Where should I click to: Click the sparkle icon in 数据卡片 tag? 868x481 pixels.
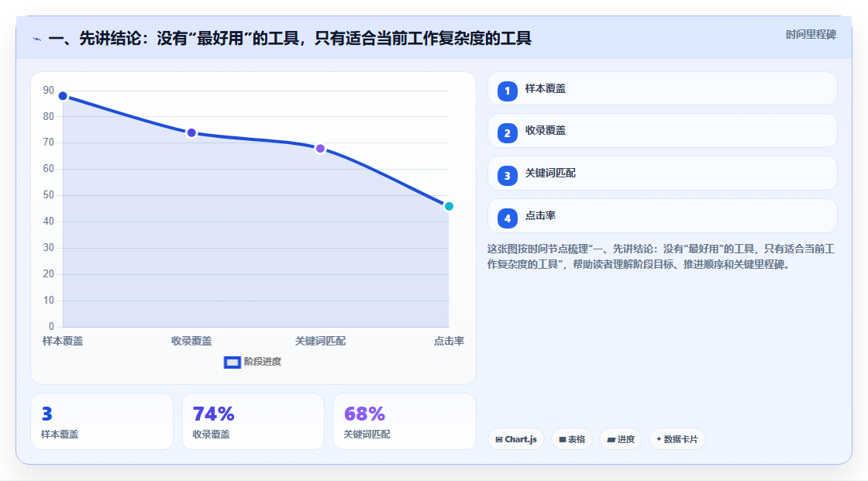point(659,439)
